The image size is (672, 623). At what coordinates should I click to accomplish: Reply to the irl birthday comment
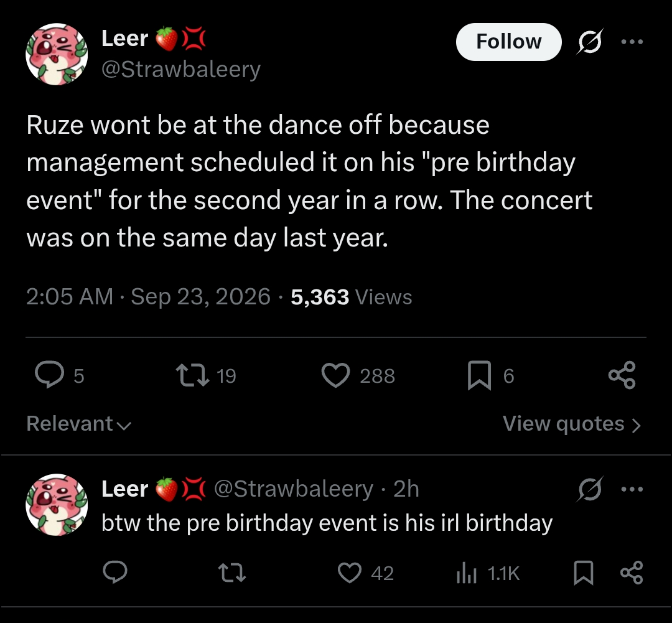pos(115,573)
